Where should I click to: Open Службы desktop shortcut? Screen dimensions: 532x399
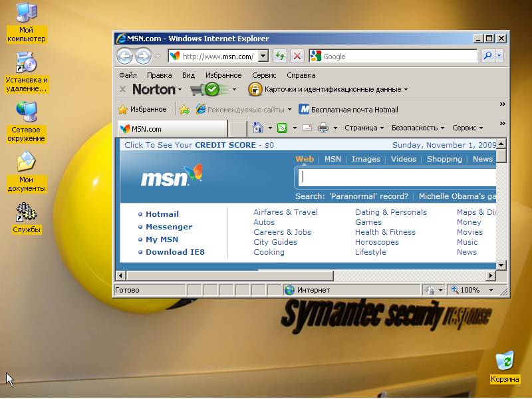click(x=27, y=218)
